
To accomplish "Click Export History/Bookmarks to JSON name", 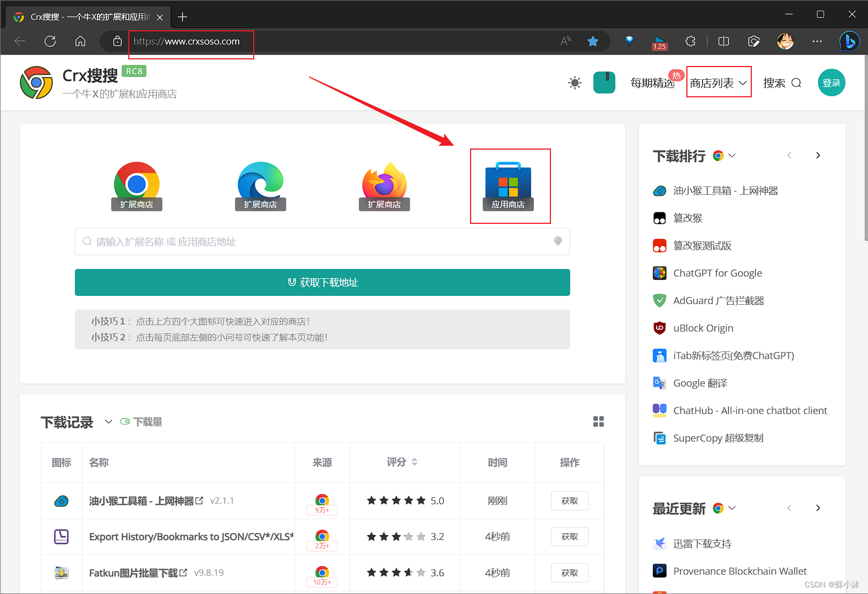I will pos(191,537).
